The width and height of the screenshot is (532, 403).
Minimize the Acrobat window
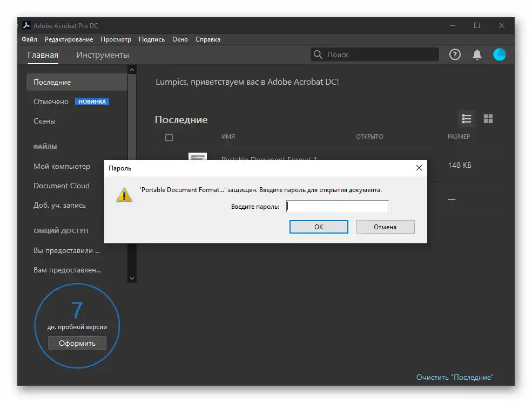(452, 25)
